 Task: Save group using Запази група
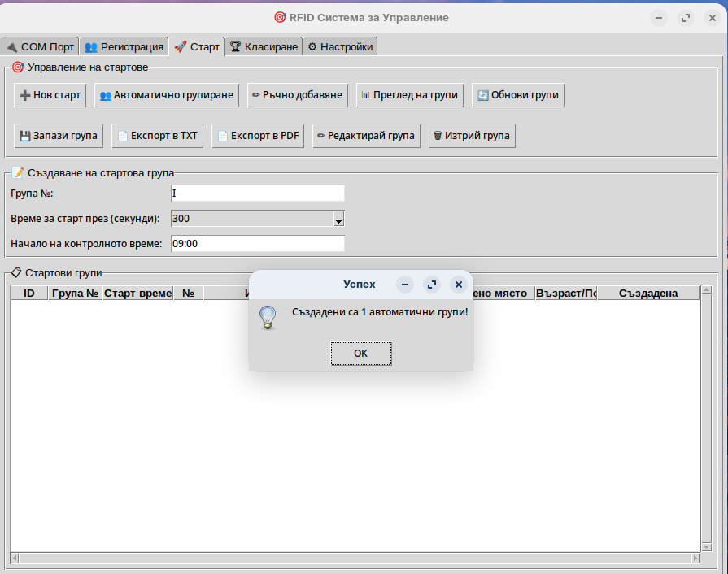pyautogui.click(x=59, y=136)
